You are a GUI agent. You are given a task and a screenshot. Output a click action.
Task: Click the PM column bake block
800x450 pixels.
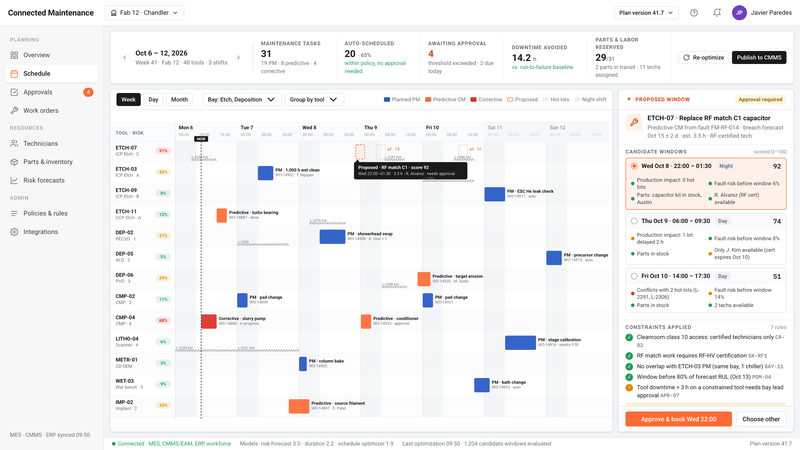[x=303, y=364]
